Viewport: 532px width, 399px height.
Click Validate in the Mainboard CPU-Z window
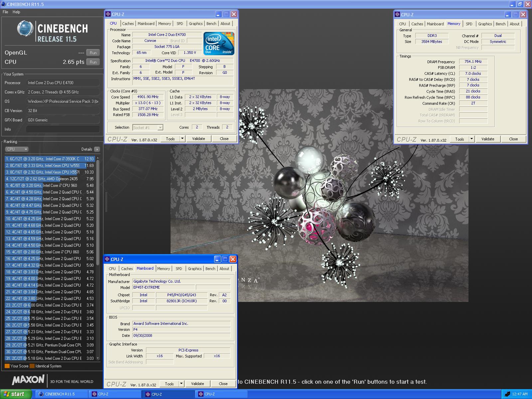[198, 384]
